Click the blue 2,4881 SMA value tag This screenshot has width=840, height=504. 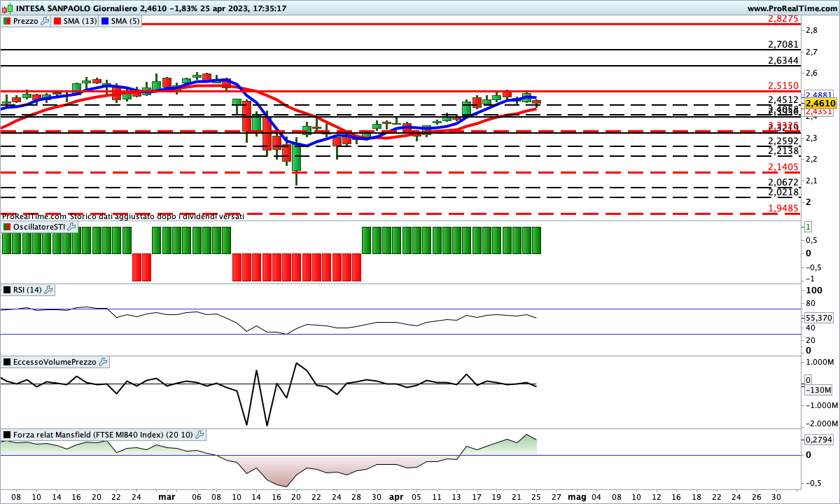818,94
